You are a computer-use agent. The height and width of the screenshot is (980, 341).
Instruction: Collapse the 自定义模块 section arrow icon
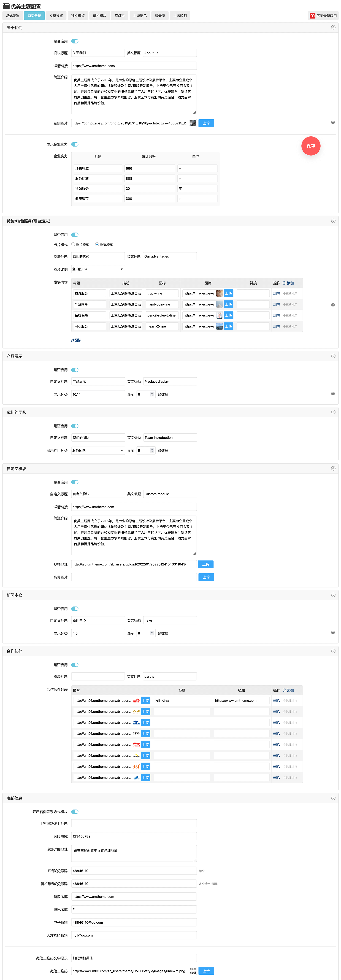(333, 468)
